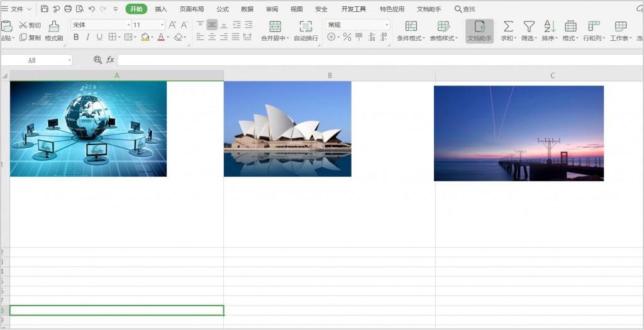
Task: Increase font size with the A+ icon
Action: click(x=172, y=25)
